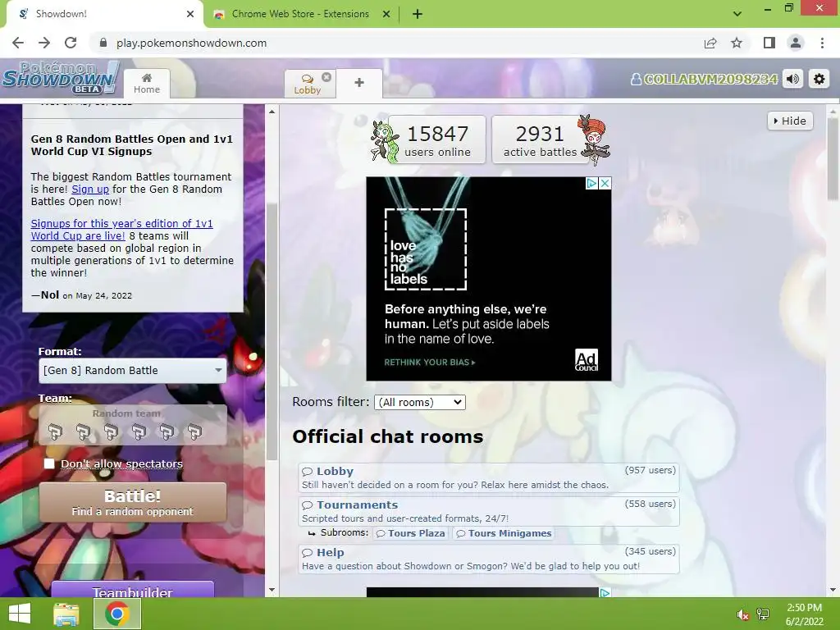Click the Chrome taskbar icon

(x=117, y=614)
